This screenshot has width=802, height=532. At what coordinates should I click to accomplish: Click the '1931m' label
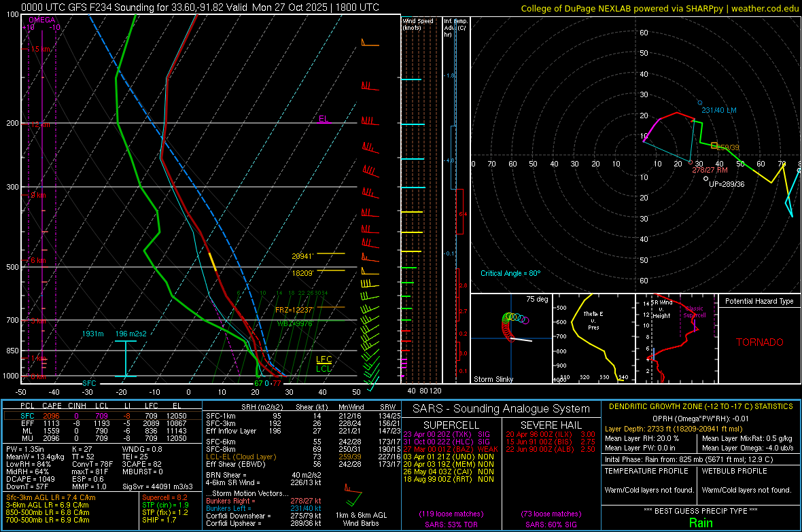92,334
